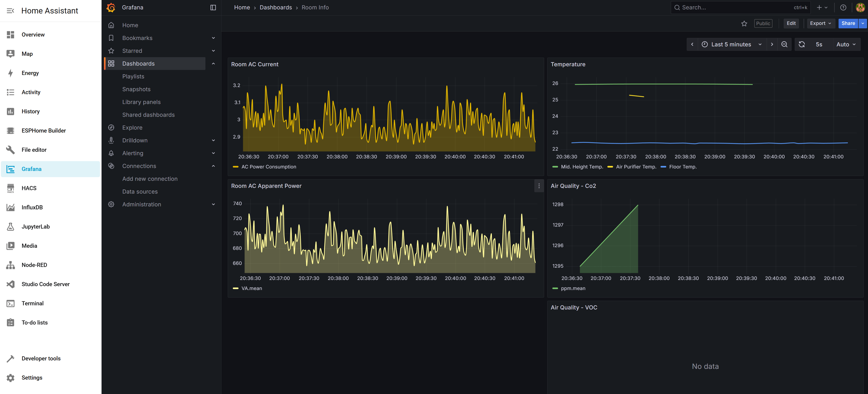
Task: Expand the Bookmarks section chevron
Action: click(213, 38)
